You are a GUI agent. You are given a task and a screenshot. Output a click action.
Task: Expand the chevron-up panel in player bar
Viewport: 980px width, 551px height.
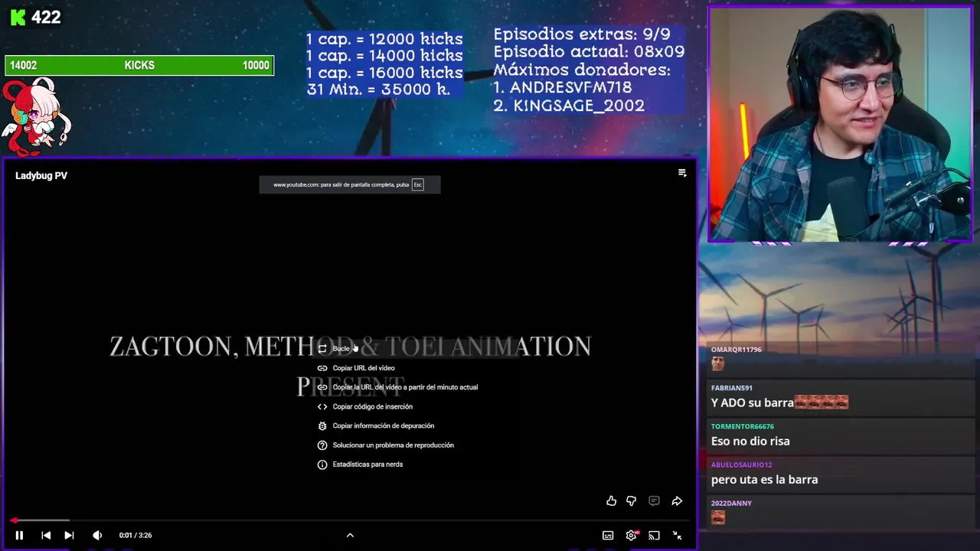(350, 536)
